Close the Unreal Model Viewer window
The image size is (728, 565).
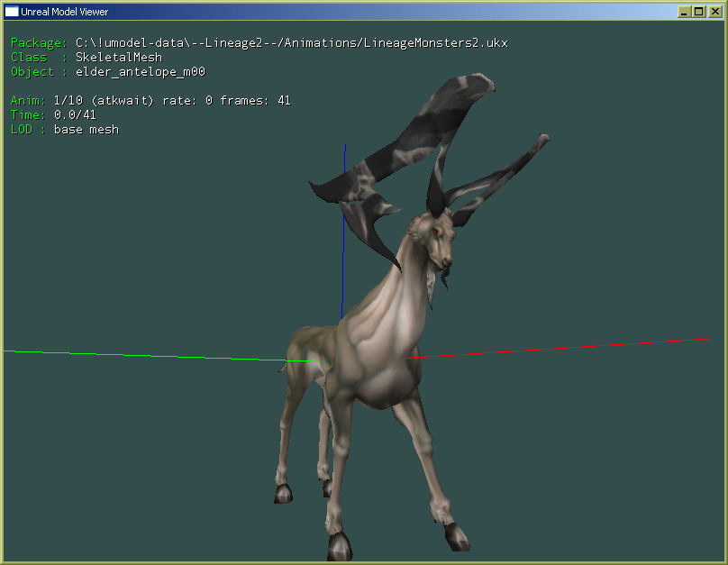(x=715, y=12)
